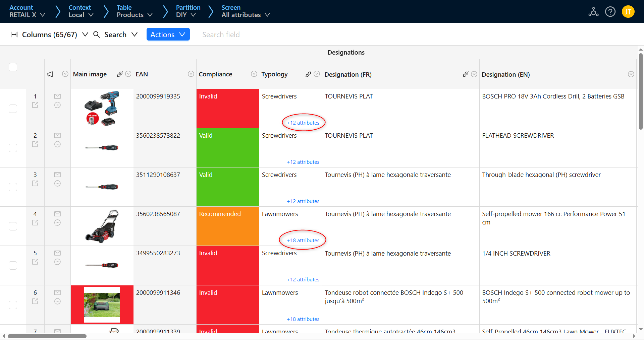Toggle the select-all rows checkbox
Viewport: 644px width, 340px height.
click(x=13, y=67)
